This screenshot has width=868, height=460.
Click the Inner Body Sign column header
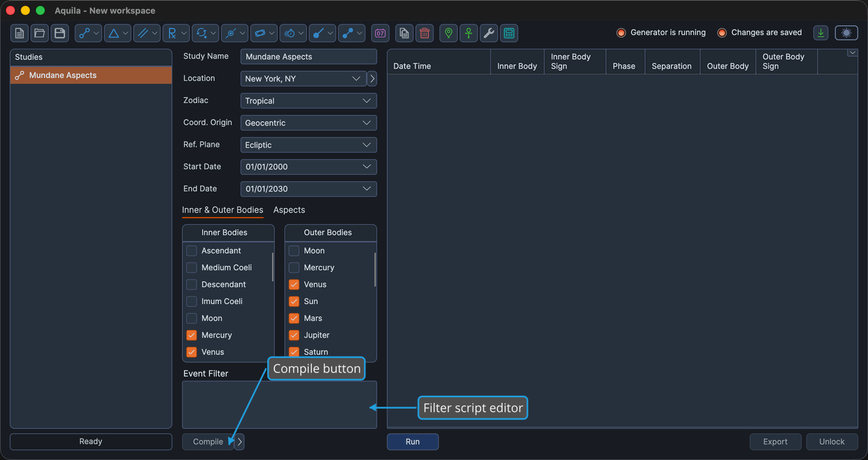(x=575, y=62)
